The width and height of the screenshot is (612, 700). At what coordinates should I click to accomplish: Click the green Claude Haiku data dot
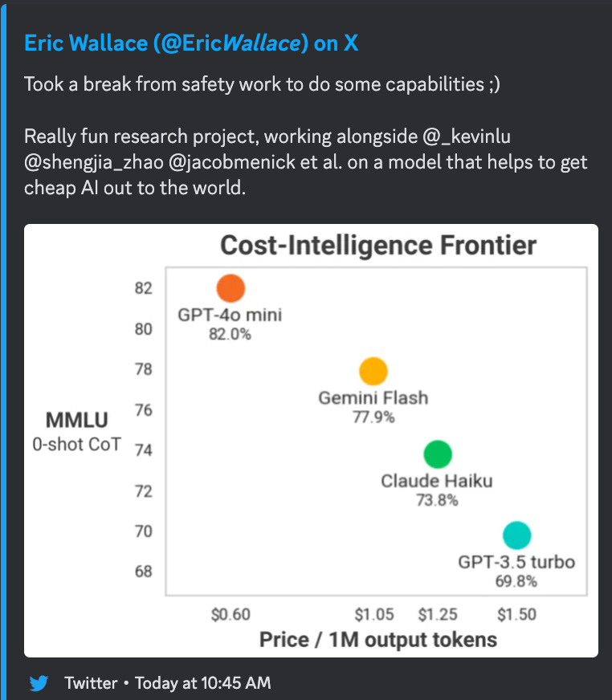(438, 454)
